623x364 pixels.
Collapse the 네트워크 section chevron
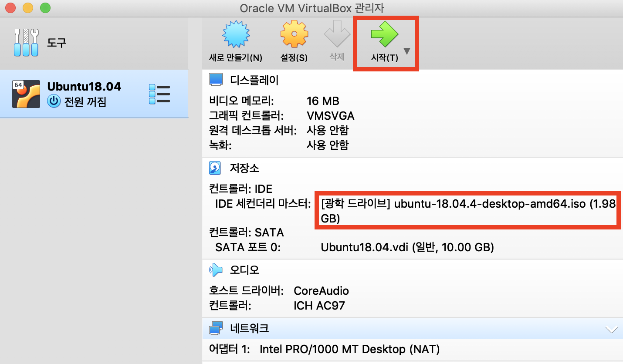612,330
